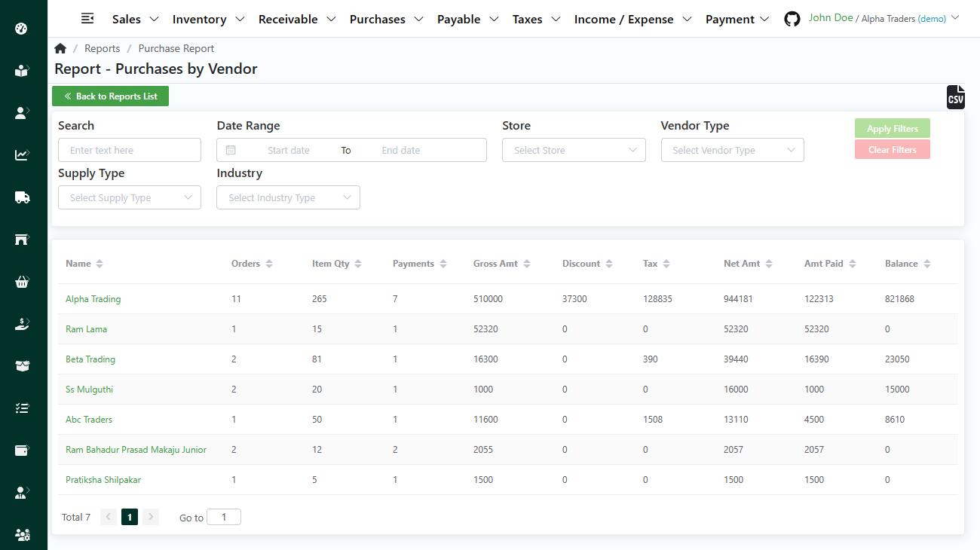Open the task checklist sidebar icon
The height and width of the screenshot is (550, 980).
[x=22, y=408]
